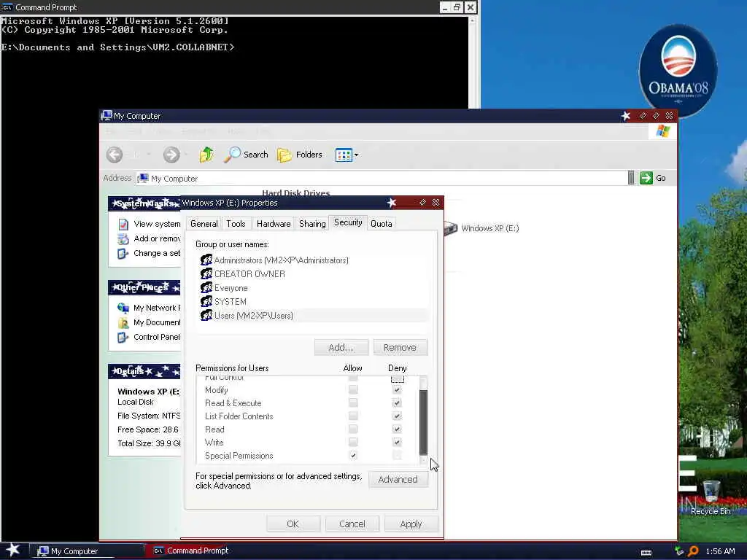Click the orange magnifier tray icon
This screenshot has height=560, width=747.
[693, 551]
